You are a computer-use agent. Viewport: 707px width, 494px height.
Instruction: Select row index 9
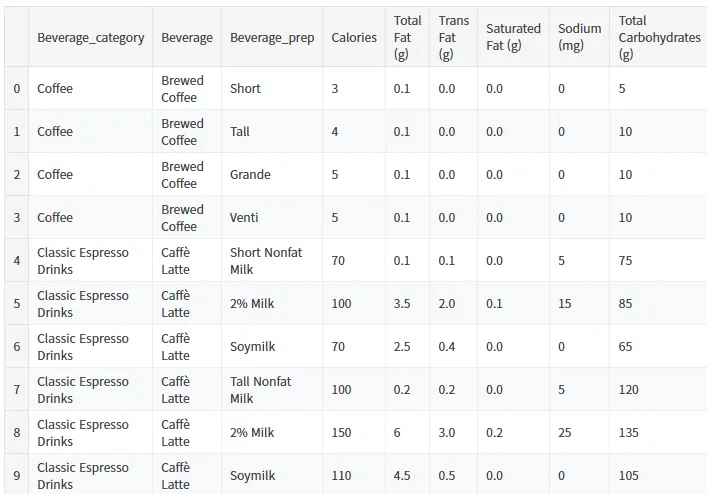(x=17, y=476)
